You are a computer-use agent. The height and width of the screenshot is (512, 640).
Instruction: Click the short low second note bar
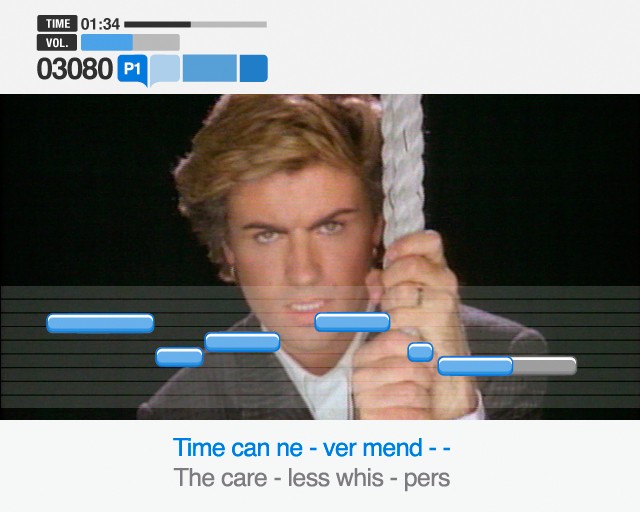click(179, 357)
